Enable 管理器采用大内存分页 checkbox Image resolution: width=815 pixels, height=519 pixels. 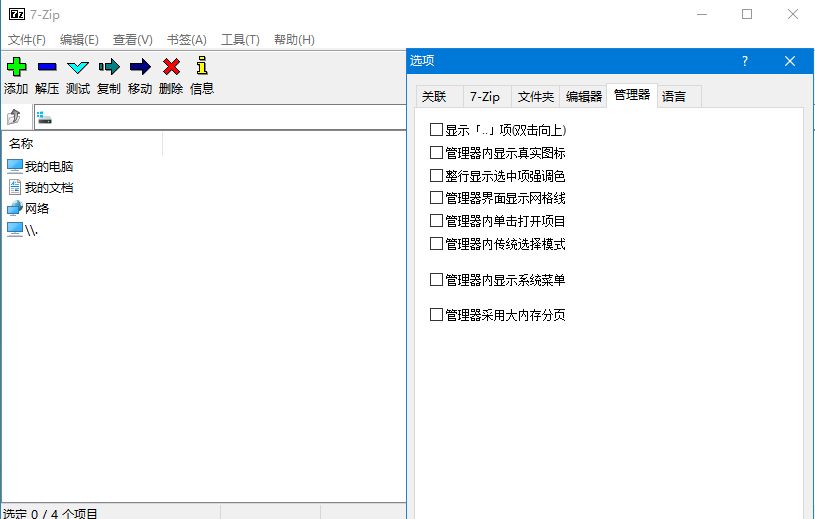click(x=436, y=315)
